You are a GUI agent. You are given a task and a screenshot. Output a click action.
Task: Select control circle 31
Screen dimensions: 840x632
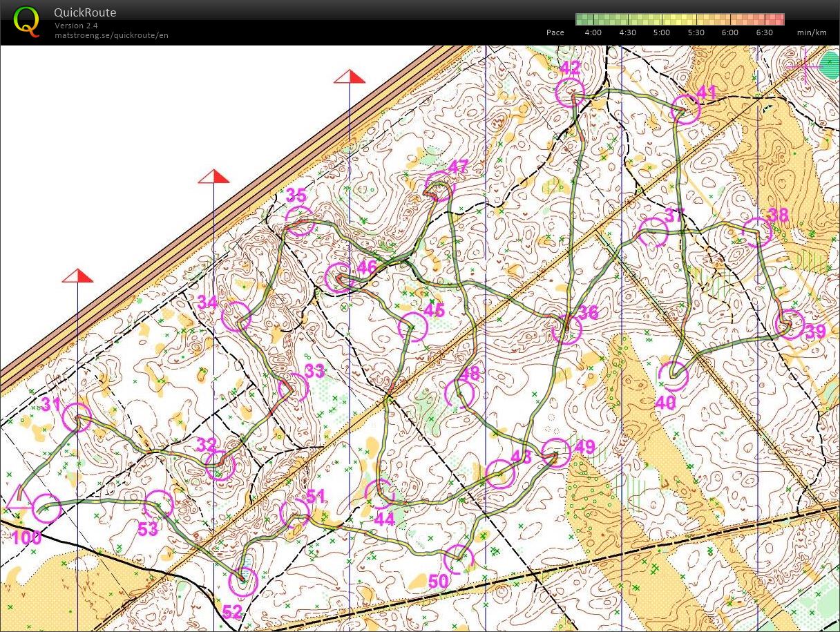point(77,417)
